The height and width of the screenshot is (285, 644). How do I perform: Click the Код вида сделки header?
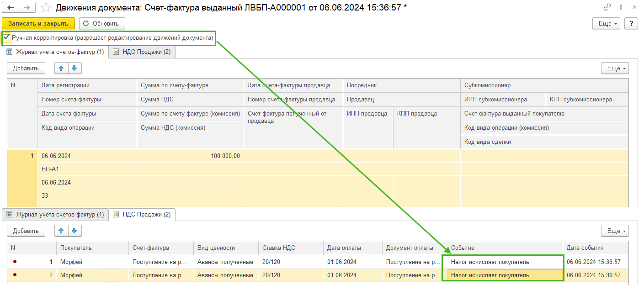tap(544, 142)
